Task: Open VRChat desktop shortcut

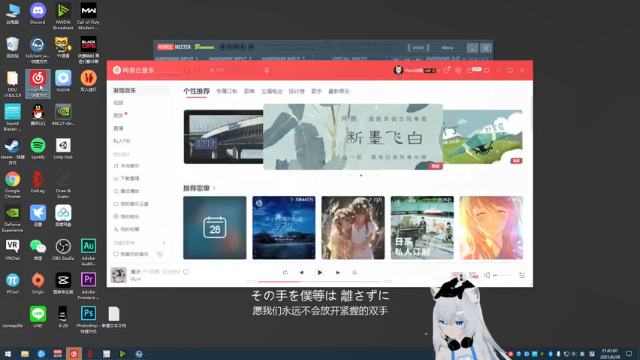Action: 12,249
